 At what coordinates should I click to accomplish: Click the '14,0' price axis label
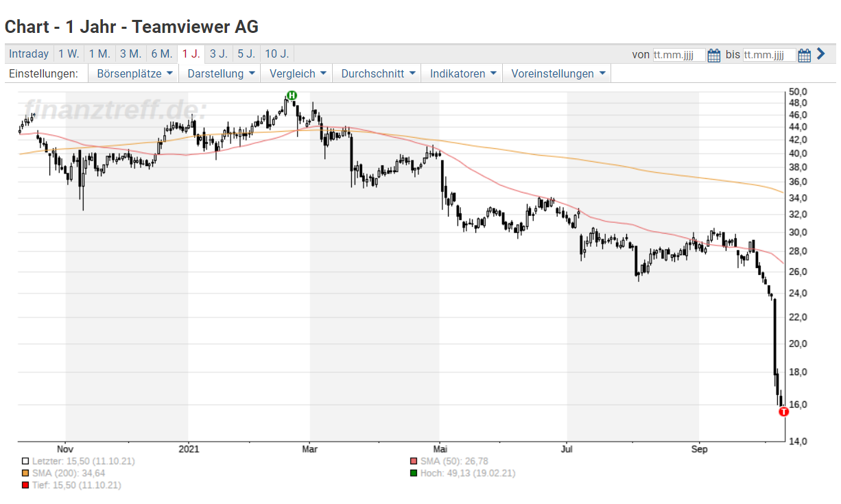[798, 441]
